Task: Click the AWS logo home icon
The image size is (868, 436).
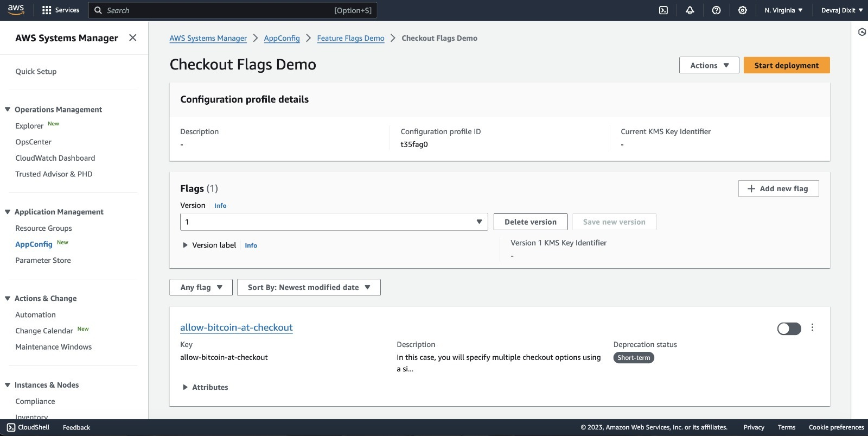Action: point(16,10)
